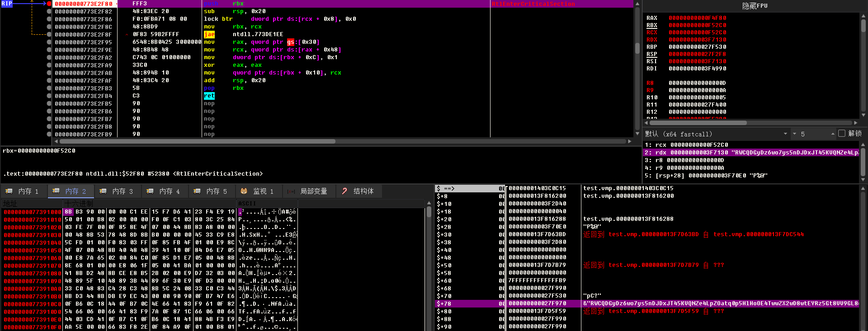Screen dimensions: 868x331
Task: Select the ret instruction at 00000000773E2FB4
Action: pos(209,96)
